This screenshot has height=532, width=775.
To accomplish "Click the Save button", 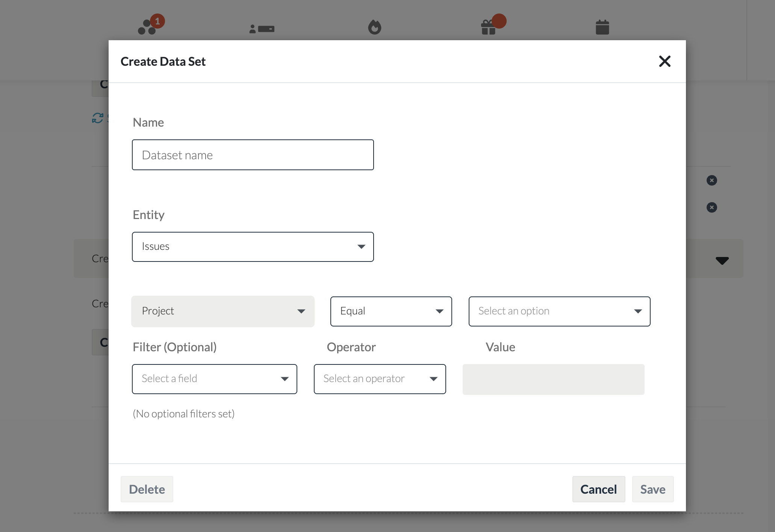I will 652,489.
